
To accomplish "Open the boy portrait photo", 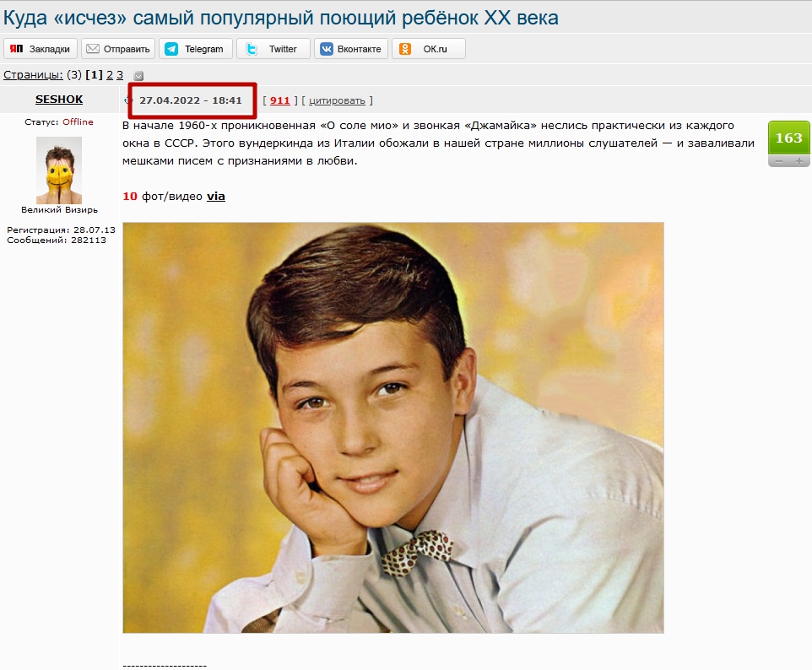I will pyautogui.click(x=393, y=428).
